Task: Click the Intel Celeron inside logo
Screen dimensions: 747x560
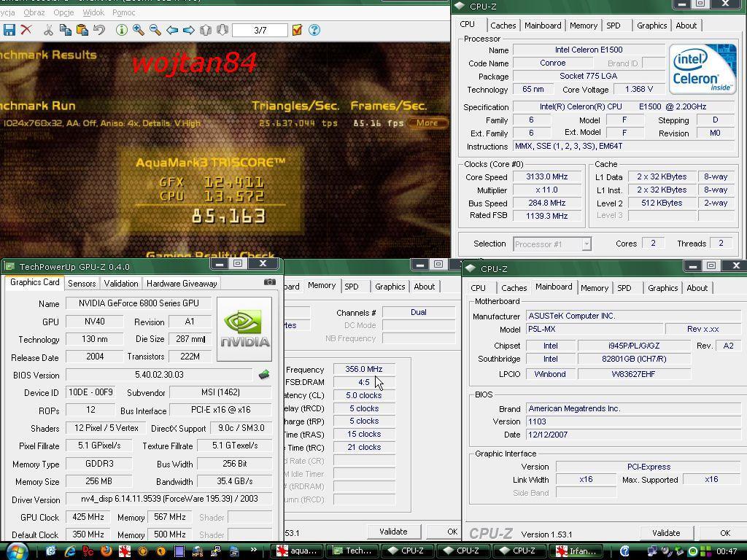Action: [703, 69]
